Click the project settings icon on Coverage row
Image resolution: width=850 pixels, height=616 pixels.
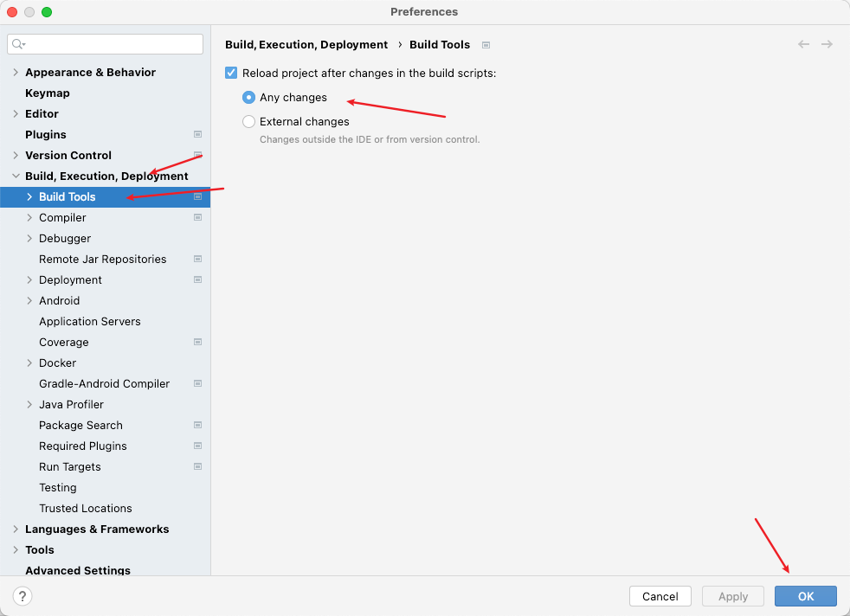point(198,342)
